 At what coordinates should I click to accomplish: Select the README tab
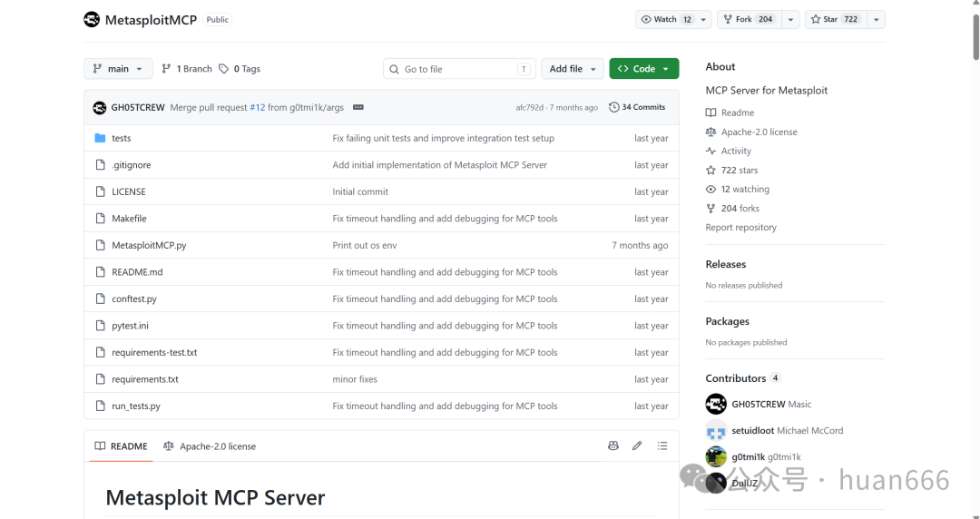click(122, 446)
